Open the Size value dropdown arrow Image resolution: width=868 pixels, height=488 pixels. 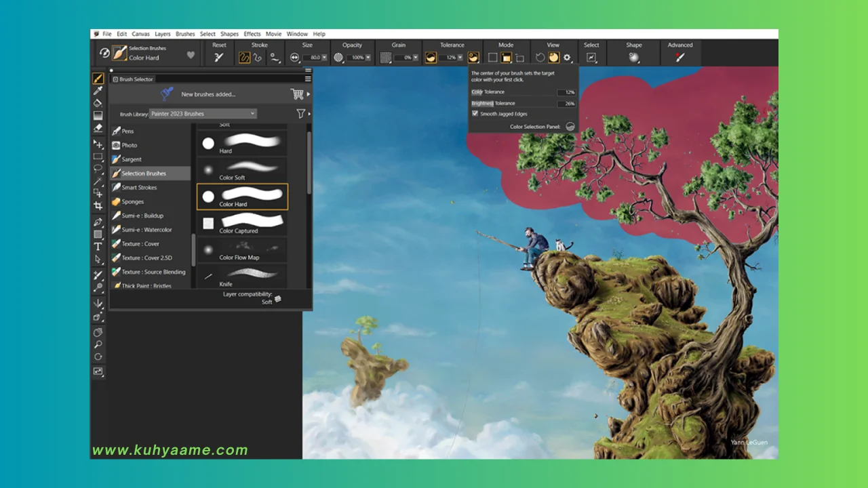325,58
